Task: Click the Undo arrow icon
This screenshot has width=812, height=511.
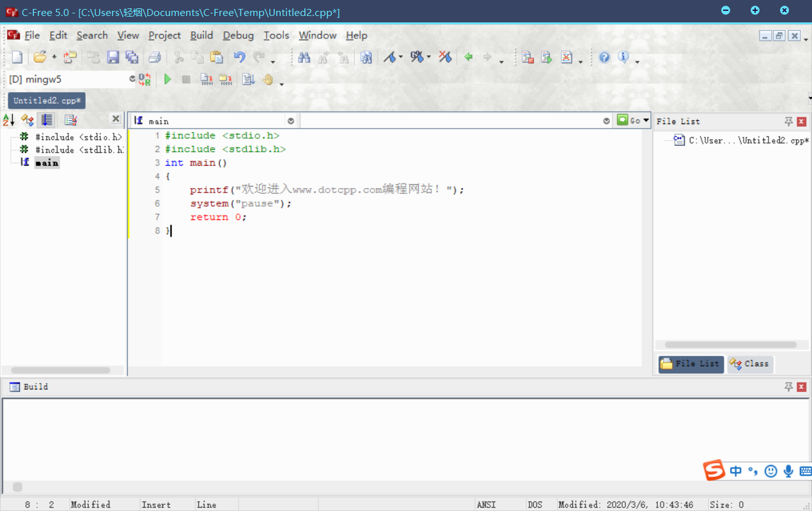Action: (x=239, y=58)
